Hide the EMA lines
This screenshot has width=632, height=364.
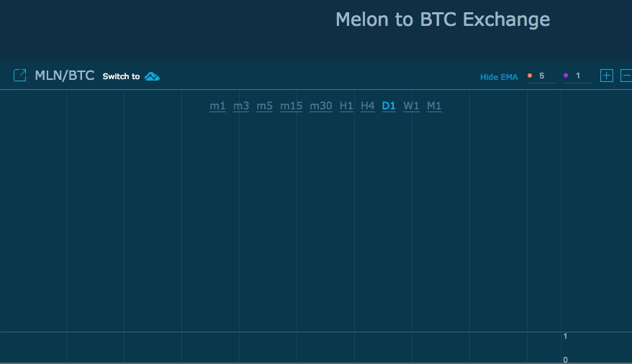pyautogui.click(x=499, y=77)
